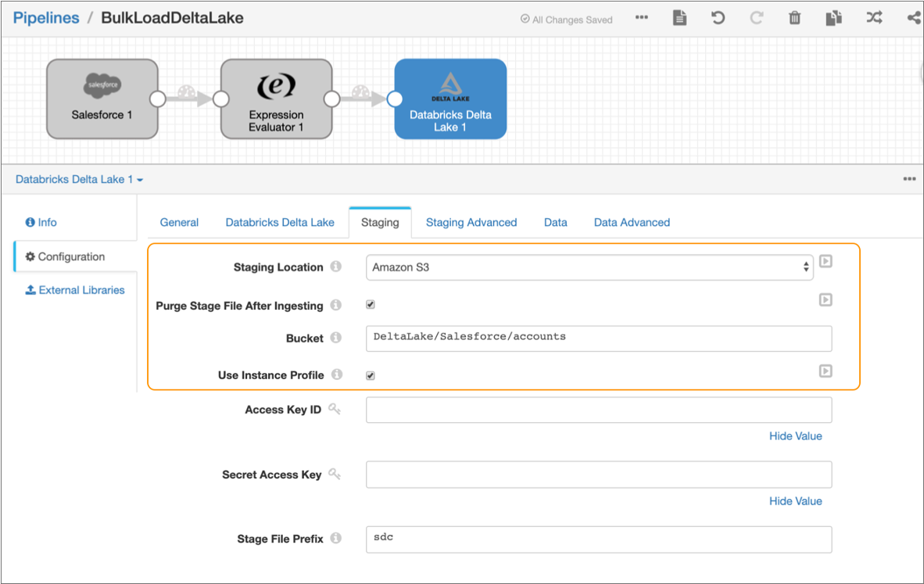The width and height of the screenshot is (924, 584).
Task: Click the undo arrow icon in toolbar
Action: click(718, 18)
